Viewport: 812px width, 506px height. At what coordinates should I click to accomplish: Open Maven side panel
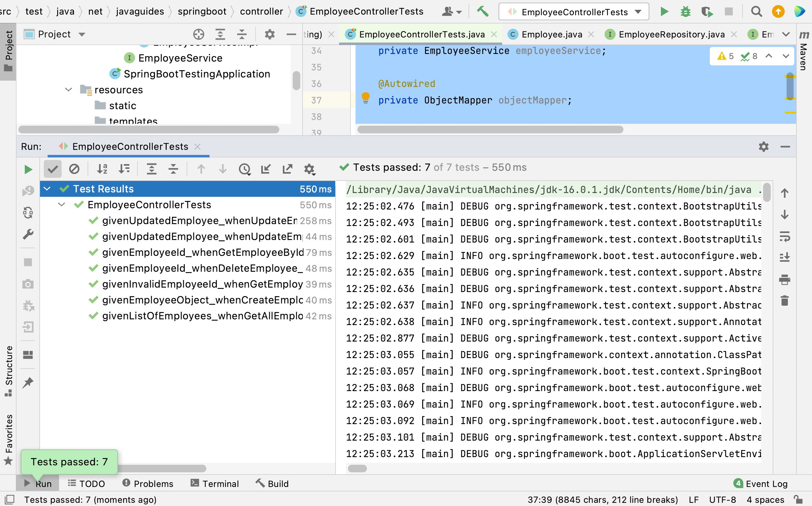click(804, 50)
